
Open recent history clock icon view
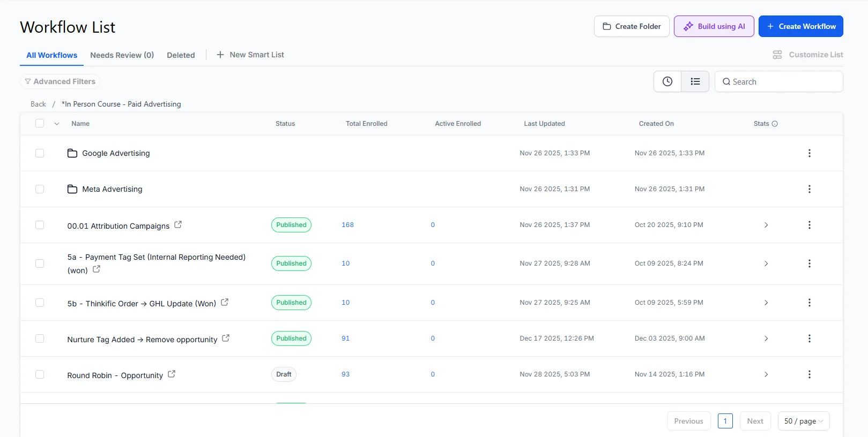point(667,81)
